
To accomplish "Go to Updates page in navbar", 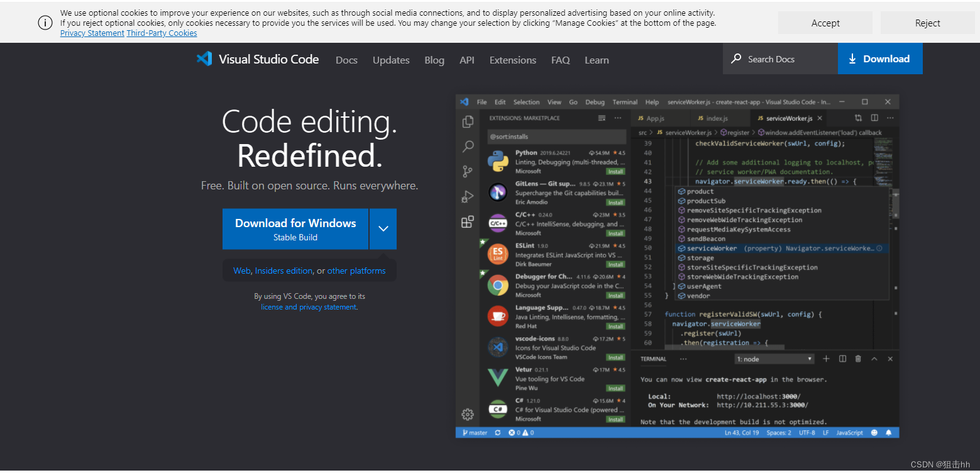I will pos(391,60).
